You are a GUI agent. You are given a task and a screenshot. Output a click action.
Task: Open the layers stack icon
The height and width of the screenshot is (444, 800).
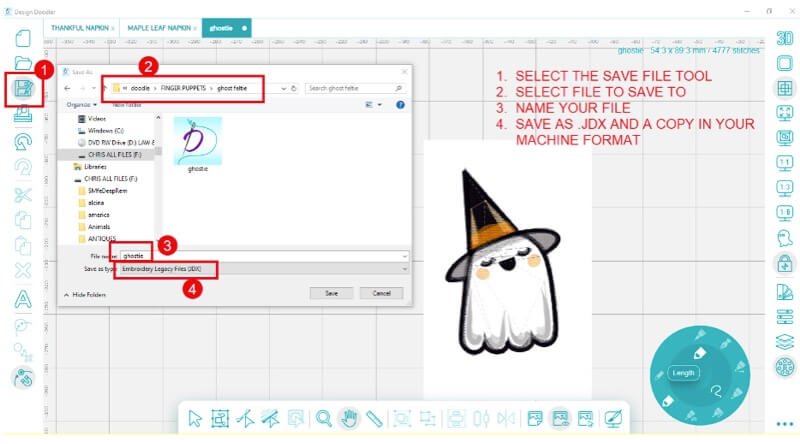click(x=785, y=341)
